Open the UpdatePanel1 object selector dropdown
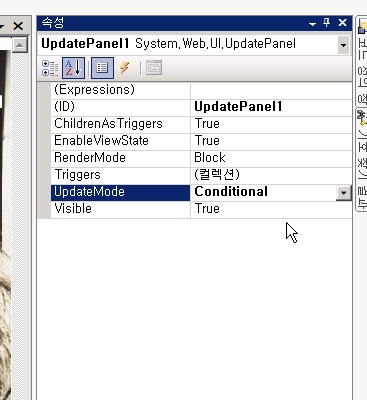The height and width of the screenshot is (400, 367). click(x=343, y=45)
